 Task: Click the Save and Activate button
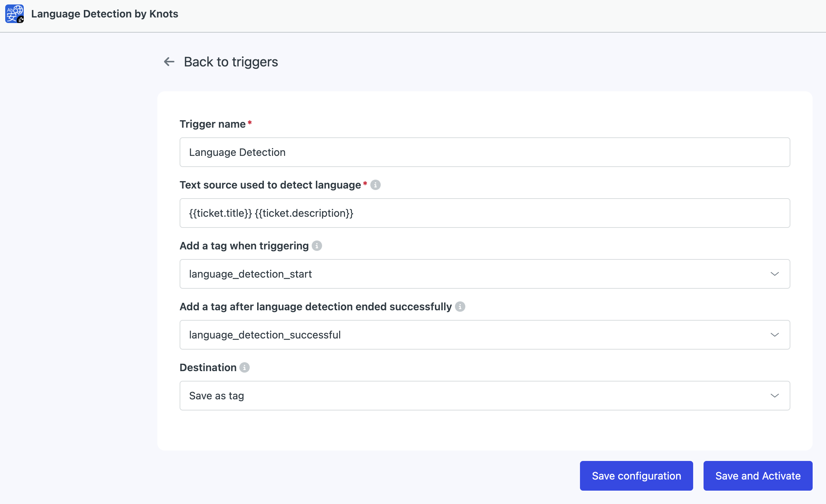pos(758,476)
